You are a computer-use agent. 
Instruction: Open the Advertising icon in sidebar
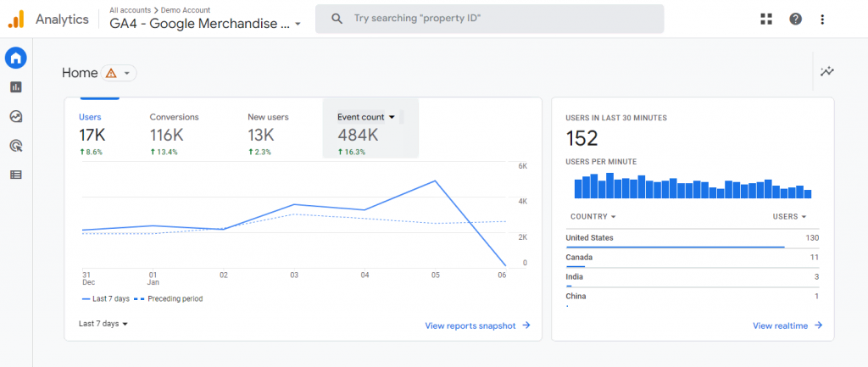tap(15, 146)
